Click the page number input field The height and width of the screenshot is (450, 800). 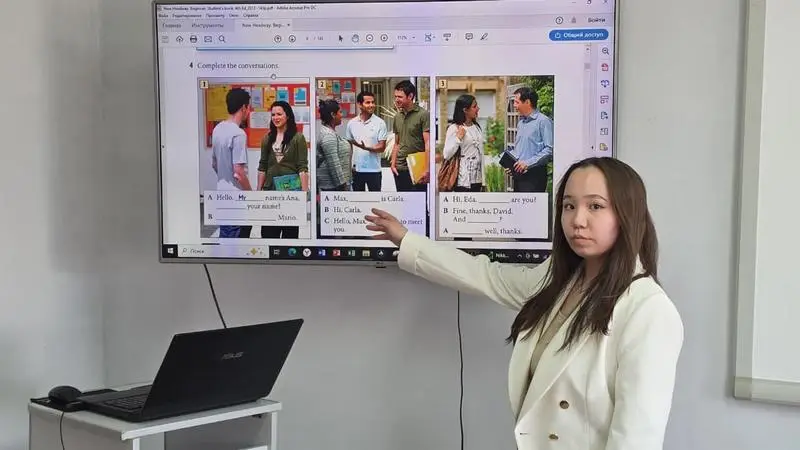(x=307, y=38)
